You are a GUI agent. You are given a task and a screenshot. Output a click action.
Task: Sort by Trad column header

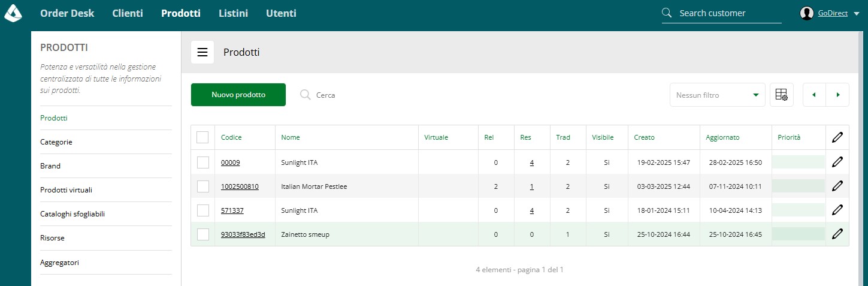(563, 137)
